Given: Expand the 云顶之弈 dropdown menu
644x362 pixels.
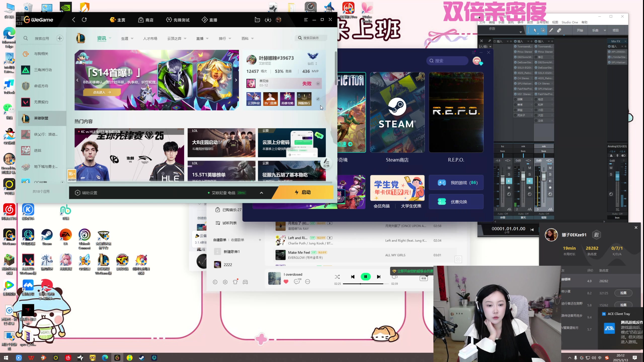Looking at the screenshot, I should pyautogui.click(x=185, y=39).
